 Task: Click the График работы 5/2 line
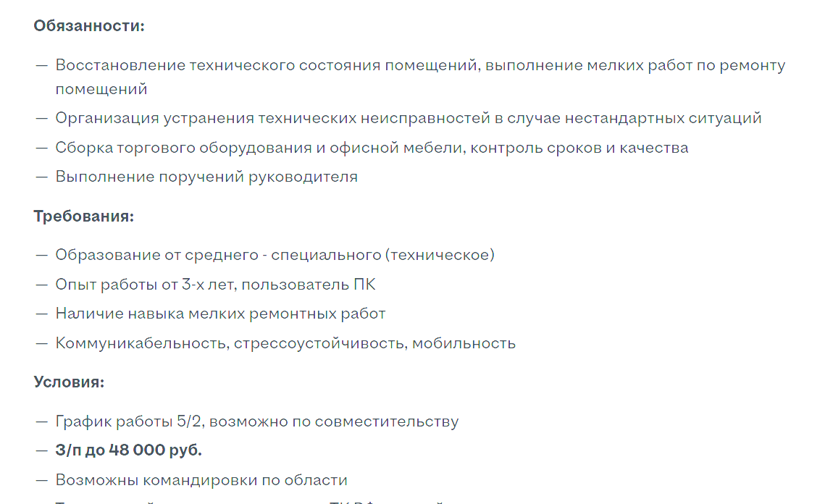[256, 421]
